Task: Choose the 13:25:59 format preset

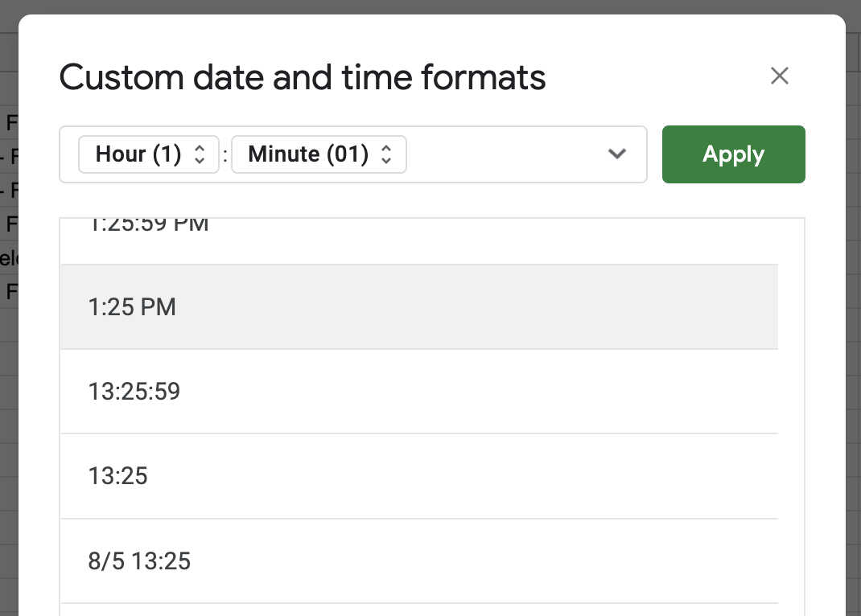Action: [419, 391]
